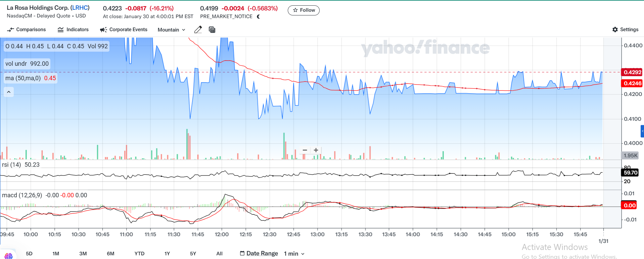Follow La Rosa Holdings stock
This screenshot has width=644, height=259.
click(x=304, y=10)
